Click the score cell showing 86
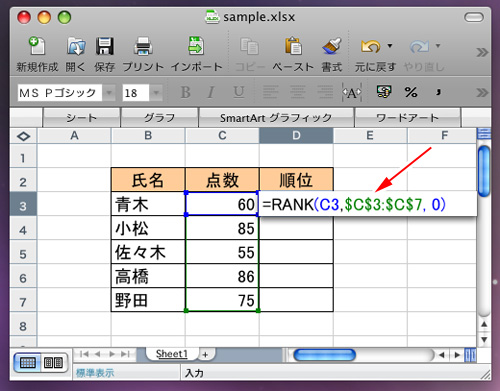500x391 pixels. pos(222,276)
